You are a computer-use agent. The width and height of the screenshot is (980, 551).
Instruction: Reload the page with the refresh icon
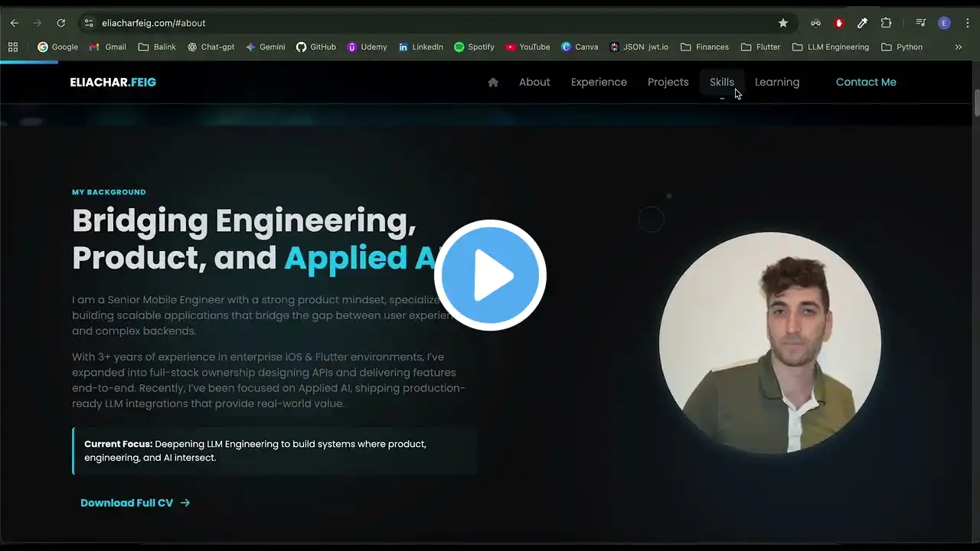61,23
